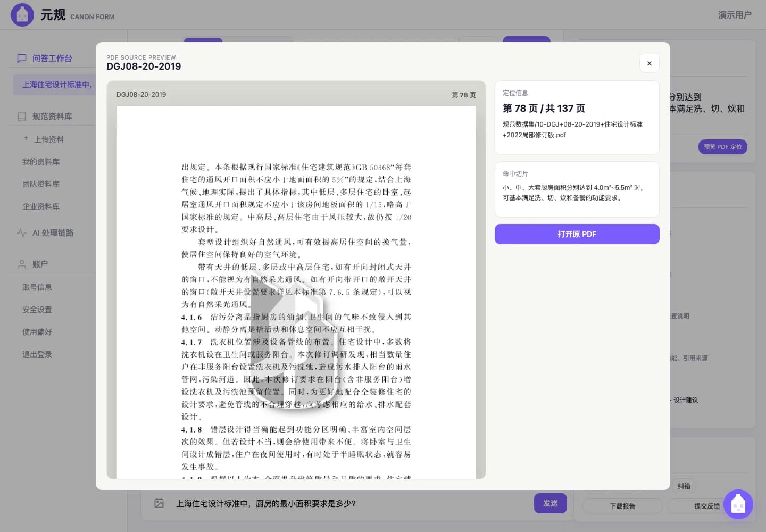The image size is (766, 532).
Task: Click the upload arrow icon beside 上传资料
Action: [x=26, y=139]
